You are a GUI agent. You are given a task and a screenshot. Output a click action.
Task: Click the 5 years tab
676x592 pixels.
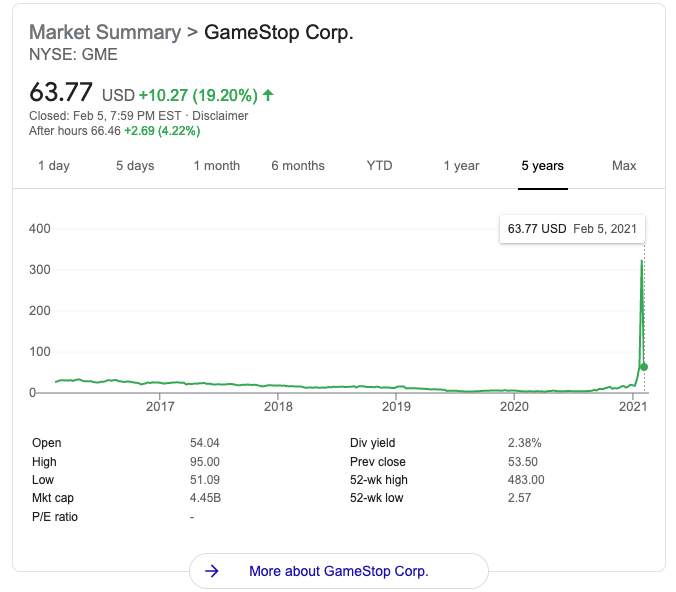click(x=542, y=166)
